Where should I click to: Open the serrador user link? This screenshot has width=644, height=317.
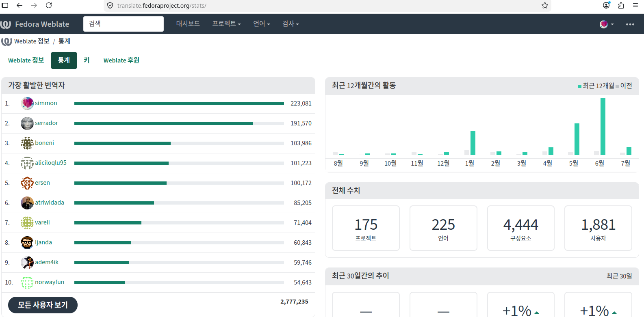(x=46, y=123)
